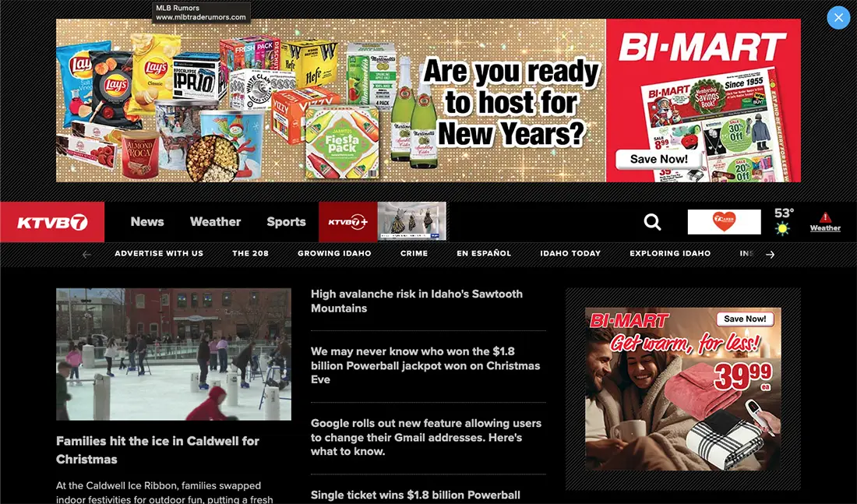The height and width of the screenshot is (504, 857).
Task: Go to Advertise With Us
Action: point(159,254)
